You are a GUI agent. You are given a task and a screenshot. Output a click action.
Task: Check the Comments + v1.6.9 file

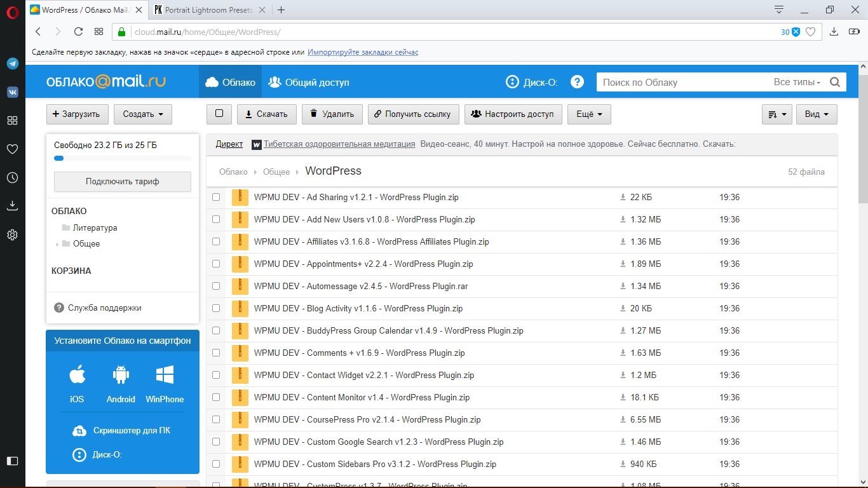(216, 353)
